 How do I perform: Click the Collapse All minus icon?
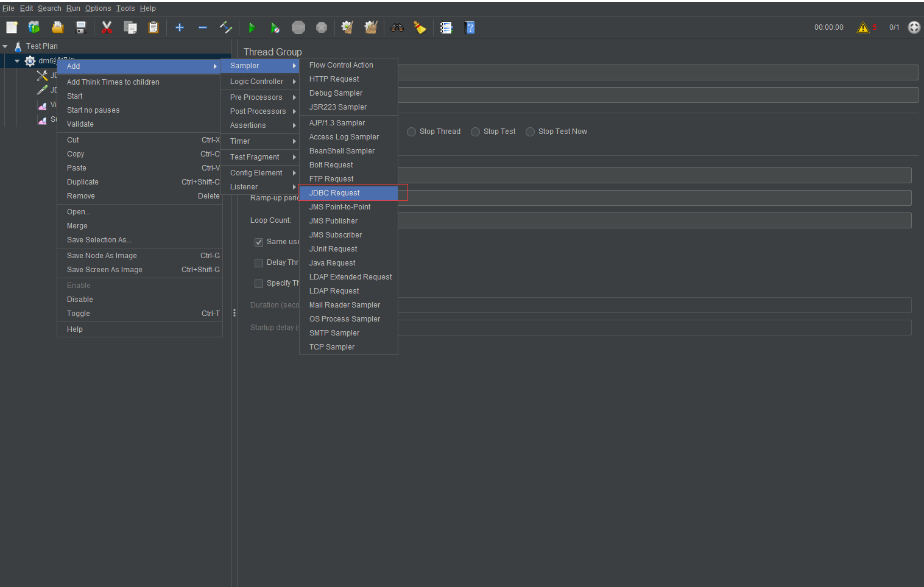tap(203, 27)
